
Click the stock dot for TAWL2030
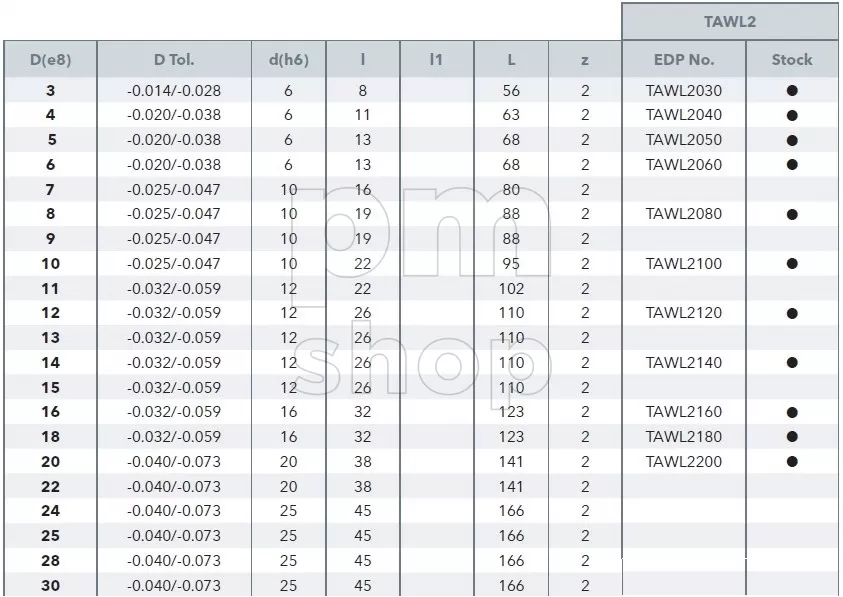[791, 91]
